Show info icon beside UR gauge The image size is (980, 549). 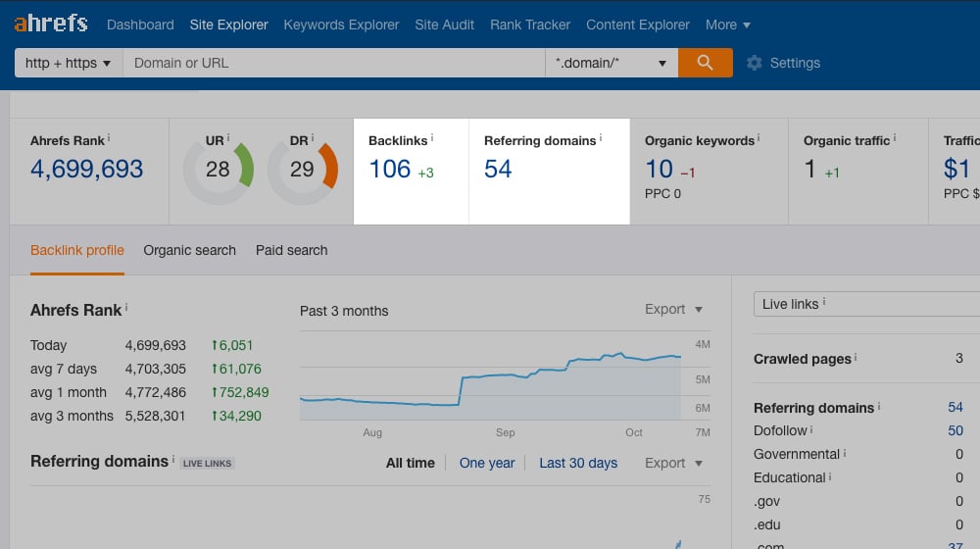click(x=228, y=137)
